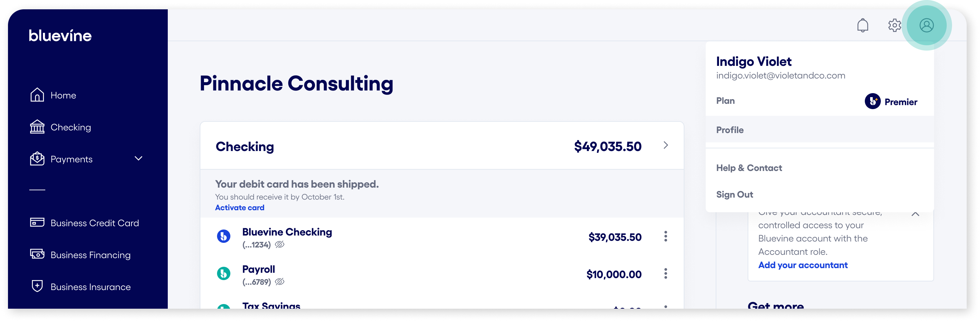Open the notifications bell
The image size is (980, 322).
tap(862, 26)
